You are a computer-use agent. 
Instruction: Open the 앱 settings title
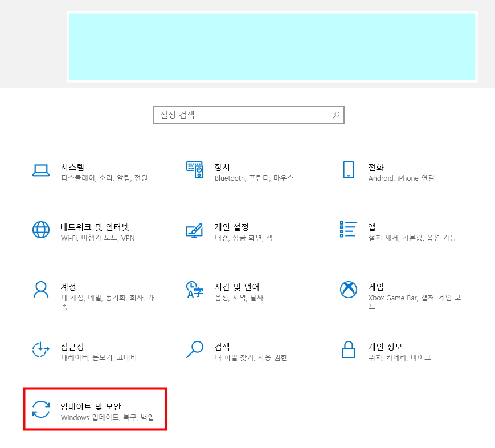[371, 227]
